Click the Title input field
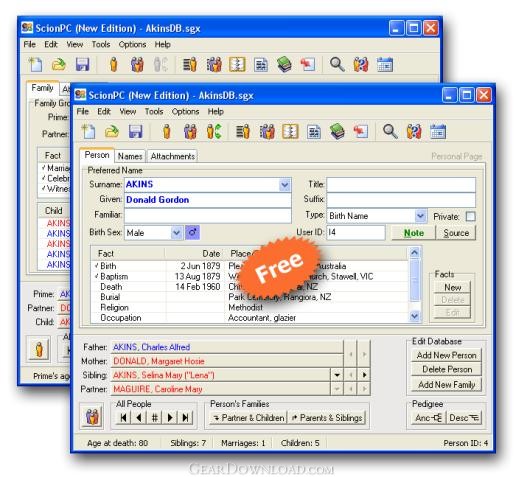The height and width of the screenshot is (477, 522). coord(401,184)
